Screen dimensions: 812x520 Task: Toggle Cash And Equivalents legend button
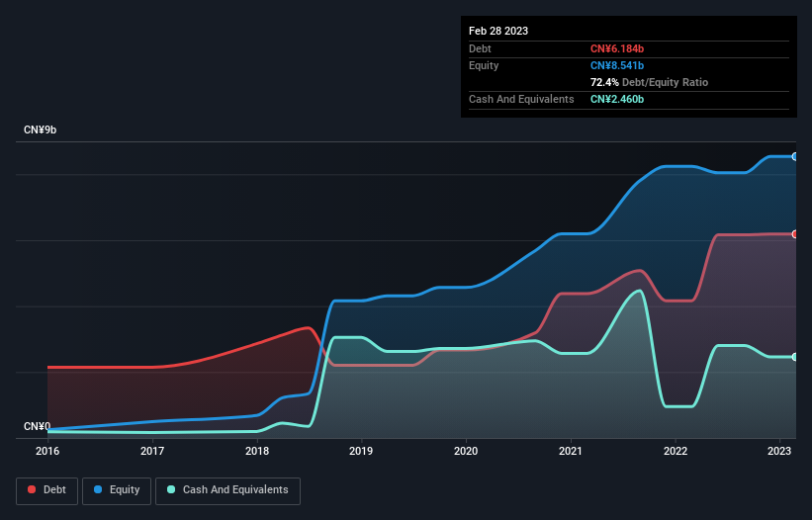pos(227,490)
